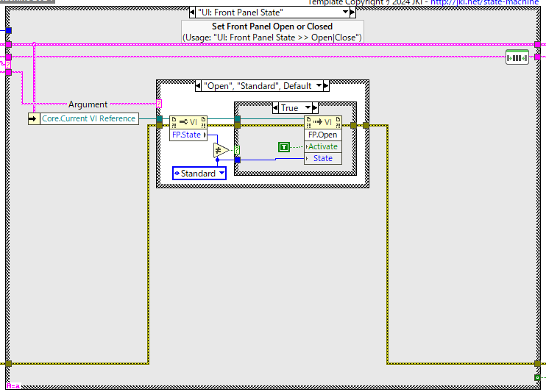Click the green boolean tunnel at bottom right
This screenshot has height=392, width=546.
point(537,378)
